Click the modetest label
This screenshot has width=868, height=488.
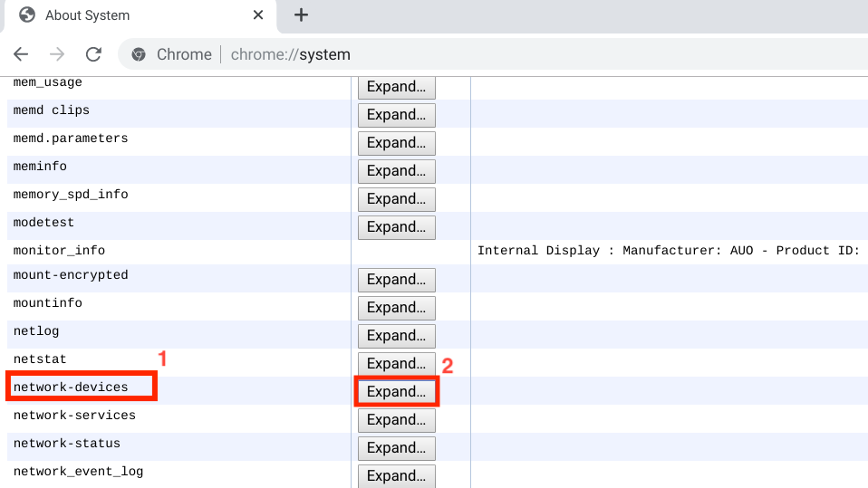point(43,223)
